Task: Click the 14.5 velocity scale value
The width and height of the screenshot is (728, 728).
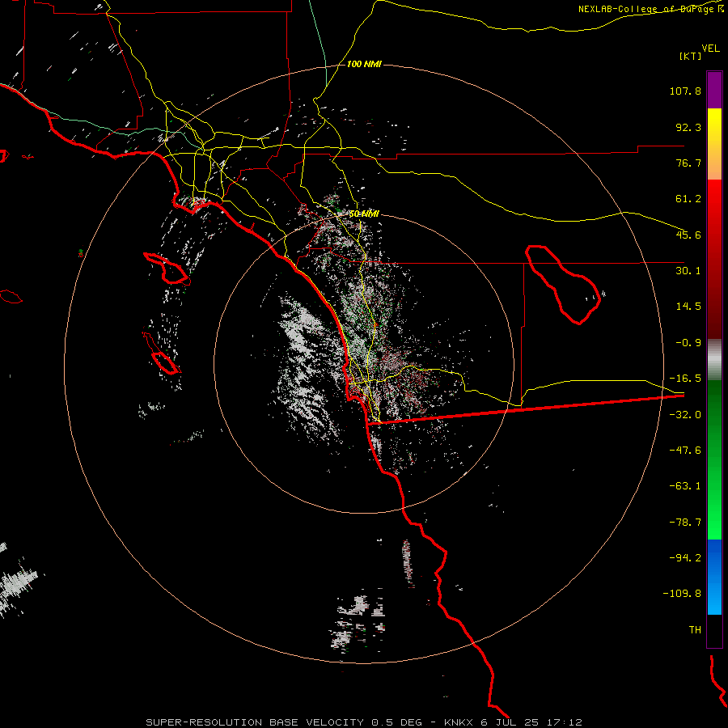Action: [x=688, y=307]
